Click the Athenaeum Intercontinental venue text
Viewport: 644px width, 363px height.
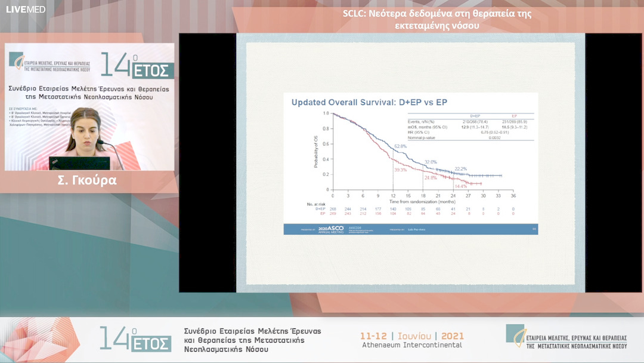coord(412,345)
